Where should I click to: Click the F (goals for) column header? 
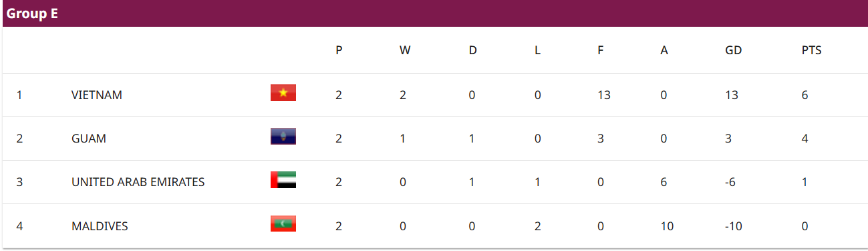pyautogui.click(x=601, y=50)
